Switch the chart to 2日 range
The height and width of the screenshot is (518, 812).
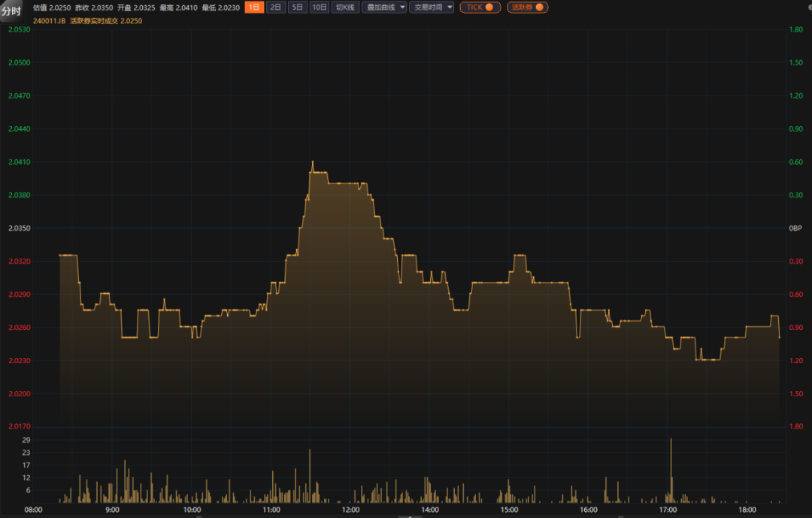[x=277, y=7]
